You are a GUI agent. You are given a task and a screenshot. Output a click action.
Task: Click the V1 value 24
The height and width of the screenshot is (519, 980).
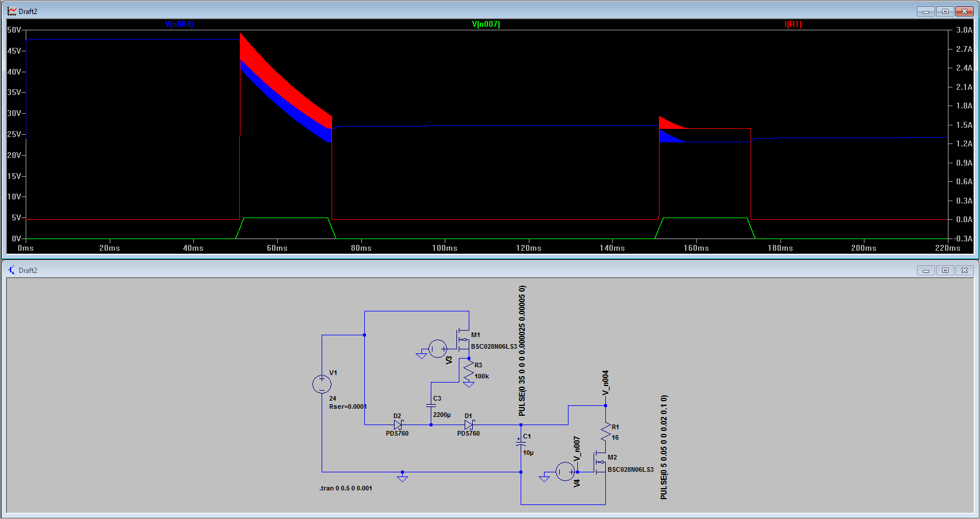333,398
